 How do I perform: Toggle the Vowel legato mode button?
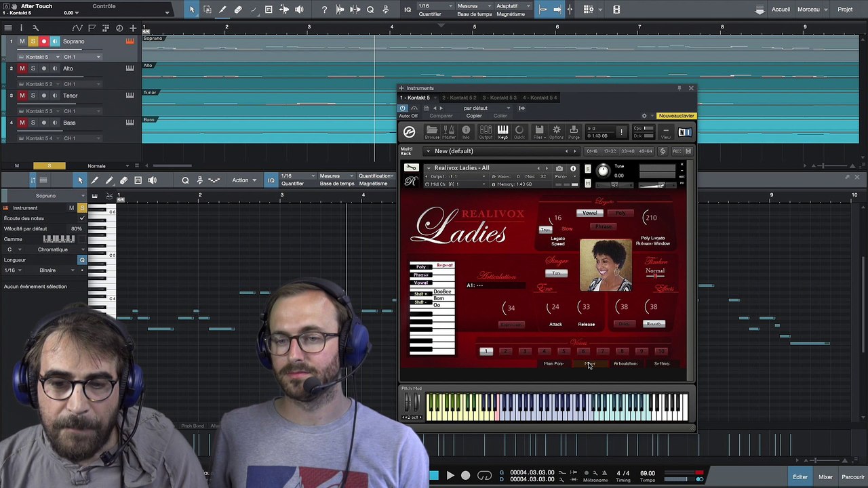point(590,213)
